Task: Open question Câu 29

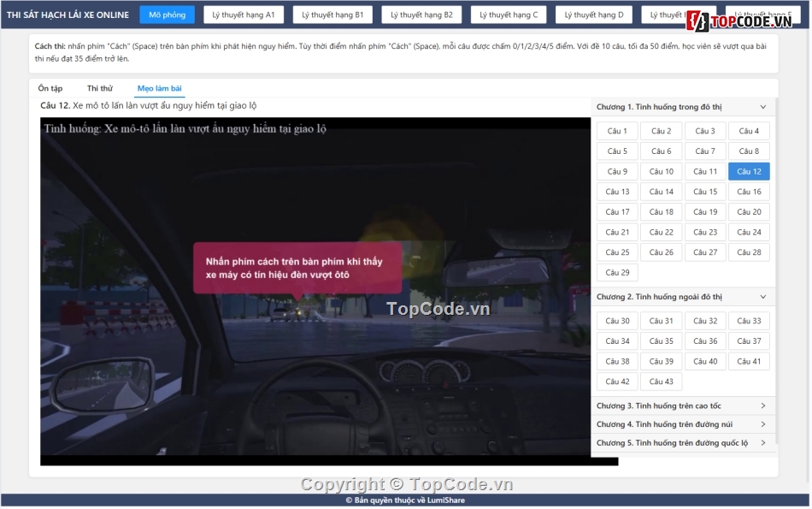Action: point(617,273)
